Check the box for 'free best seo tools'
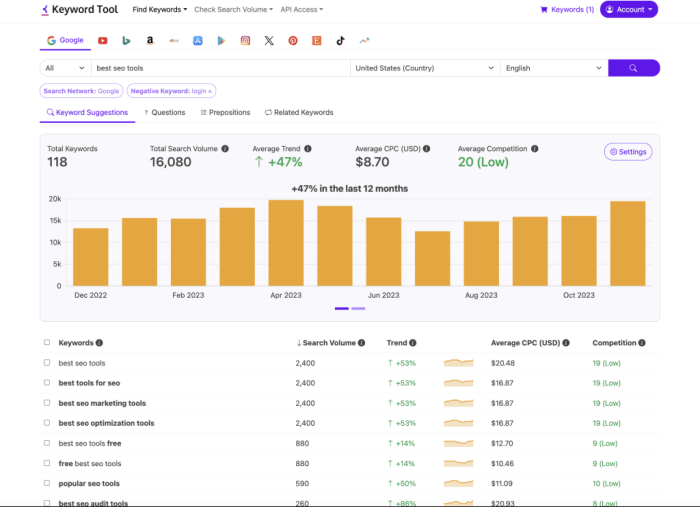This screenshot has width=700, height=507. tap(47, 463)
